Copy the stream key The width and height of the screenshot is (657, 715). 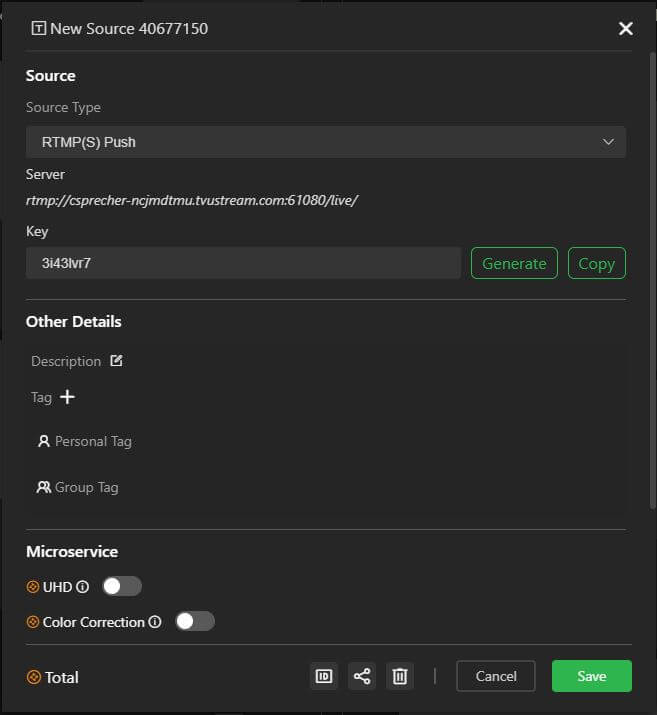pyautogui.click(x=596, y=263)
